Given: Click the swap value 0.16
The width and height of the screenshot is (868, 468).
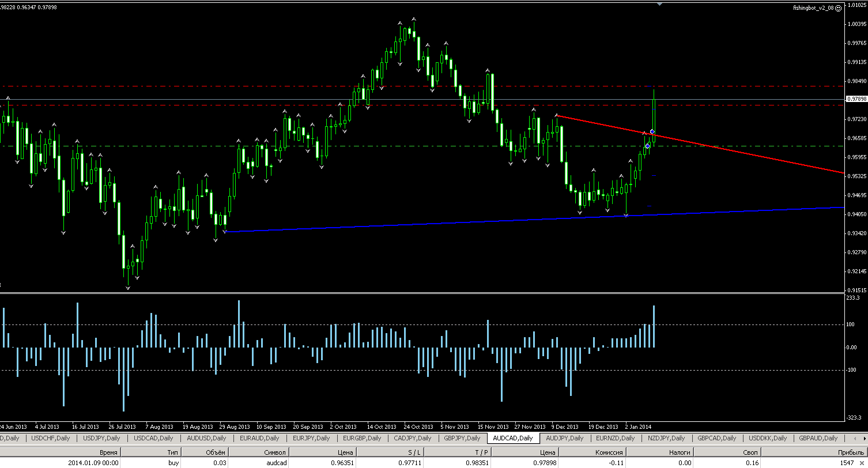Looking at the screenshot, I should point(753,463).
